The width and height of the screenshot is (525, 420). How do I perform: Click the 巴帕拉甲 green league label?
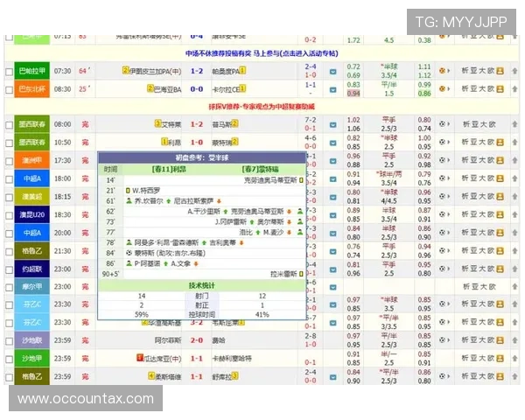click(x=31, y=71)
